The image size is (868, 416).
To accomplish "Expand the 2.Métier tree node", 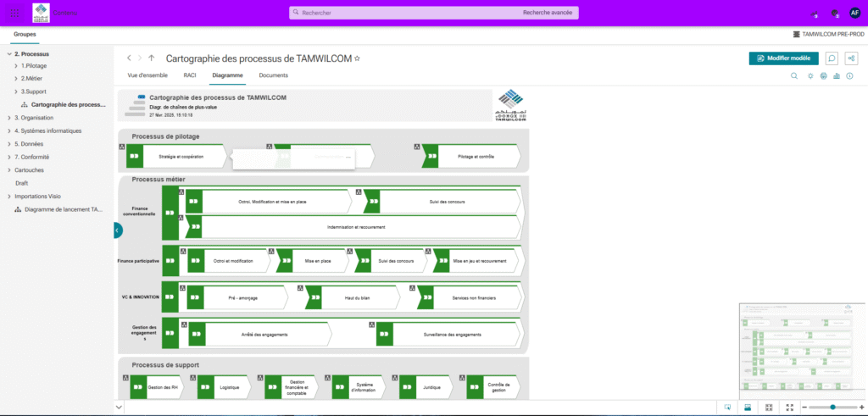I will click(x=16, y=79).
